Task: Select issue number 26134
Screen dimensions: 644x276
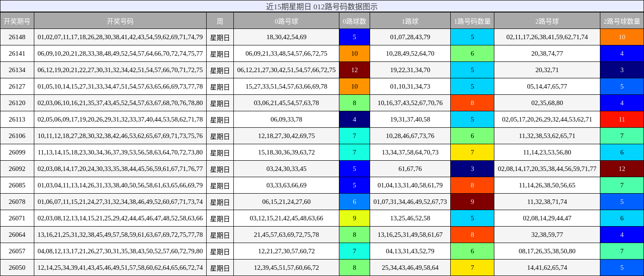Action: pos(17,70)
